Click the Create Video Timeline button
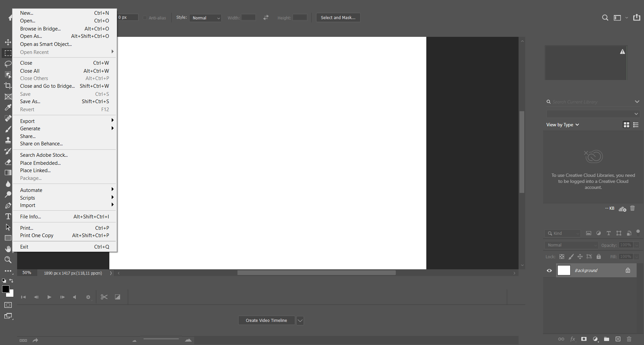 [x=266, y=320]
